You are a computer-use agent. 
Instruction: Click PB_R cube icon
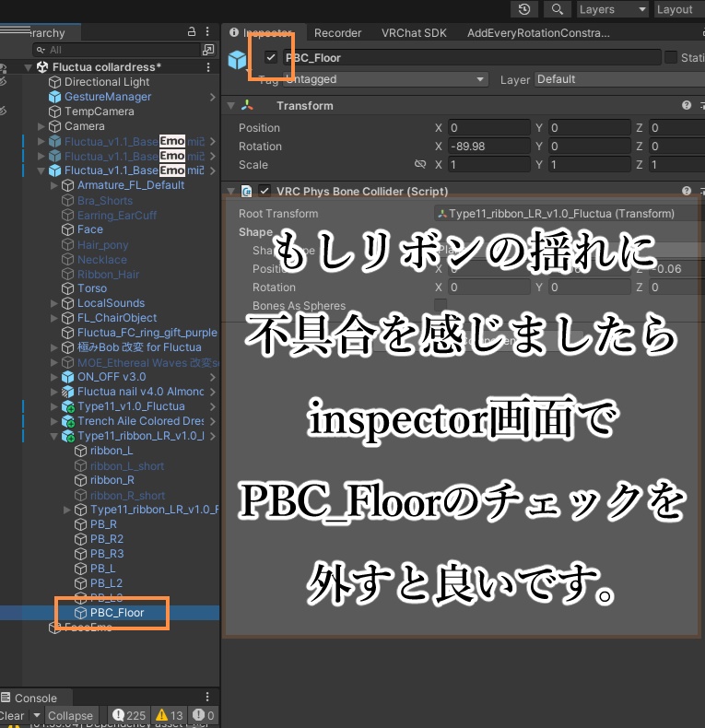81,524
